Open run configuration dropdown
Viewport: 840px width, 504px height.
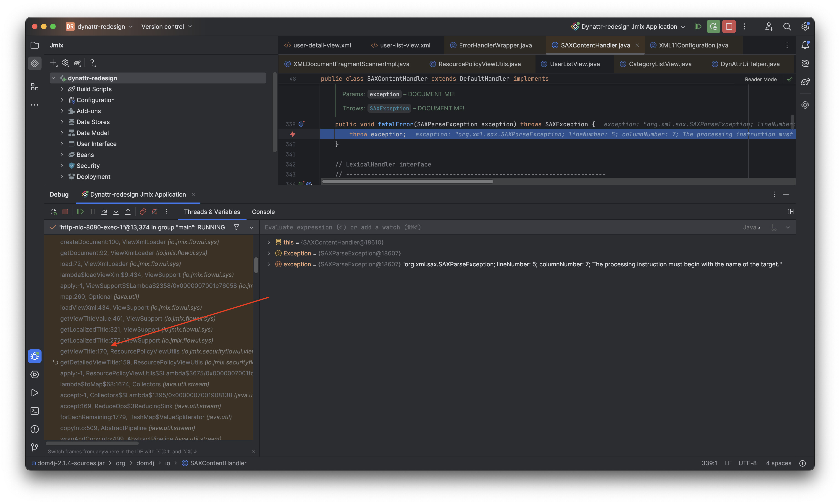(x=628, y=26)
